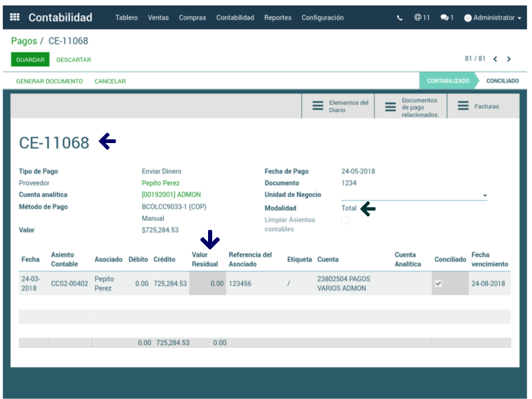The height and width of the screenshot is (399, 532).
Task: Click the phone icon in top bar
Action: (399, 18)
